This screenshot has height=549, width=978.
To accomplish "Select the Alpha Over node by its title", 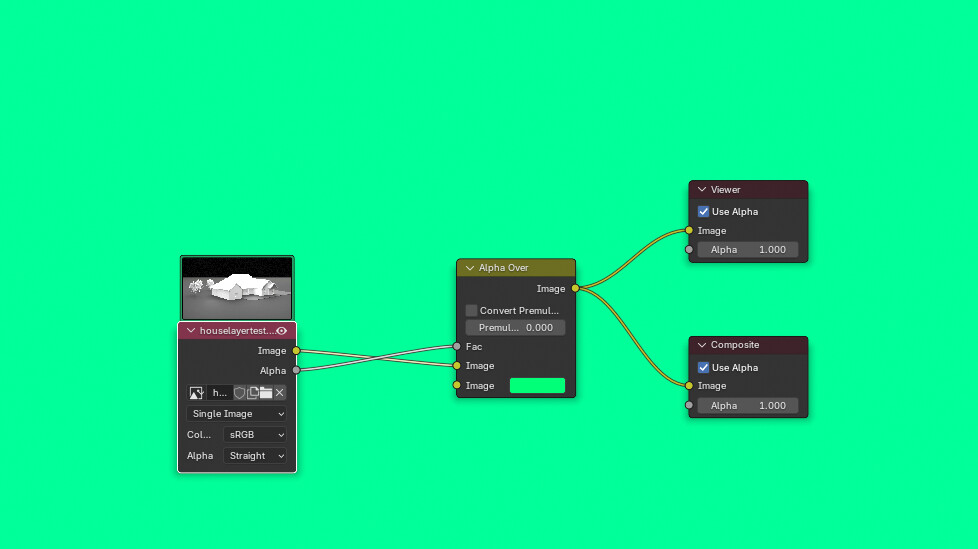I will [x=503, y=268].
